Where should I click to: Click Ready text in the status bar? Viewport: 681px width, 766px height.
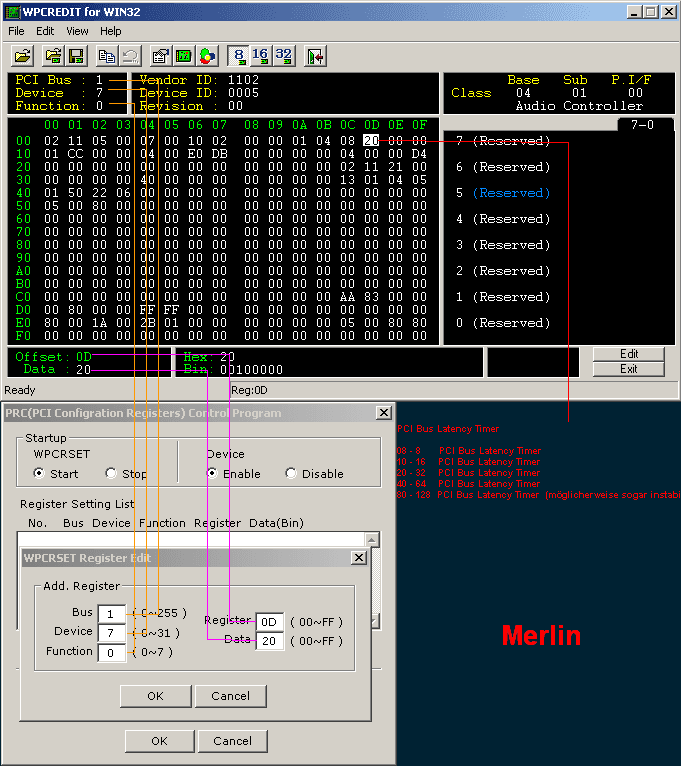tap(20, 390)
